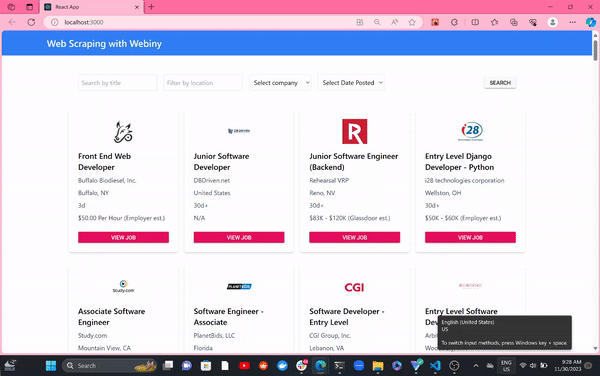Open Browser essentials heart icon
This screenshot has width=600, height=376.
[x=533, y=22]
